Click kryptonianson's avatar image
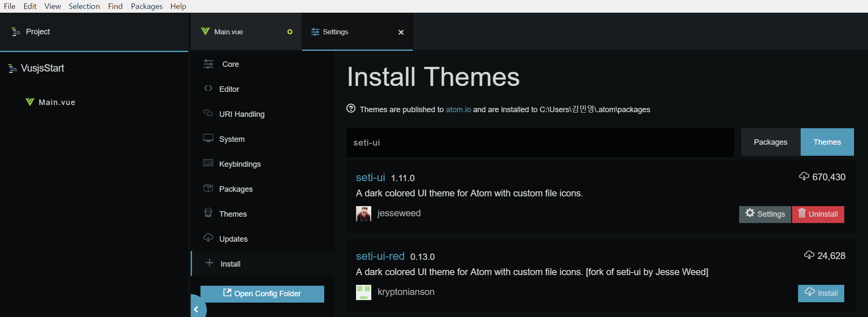The width and height of the screenshot is (868, 317). coord(364,292)
